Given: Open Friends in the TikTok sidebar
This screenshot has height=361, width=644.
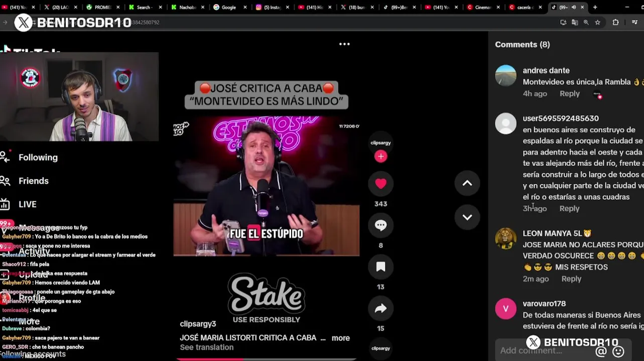Looking at the screenshot, I should point(34,181).
